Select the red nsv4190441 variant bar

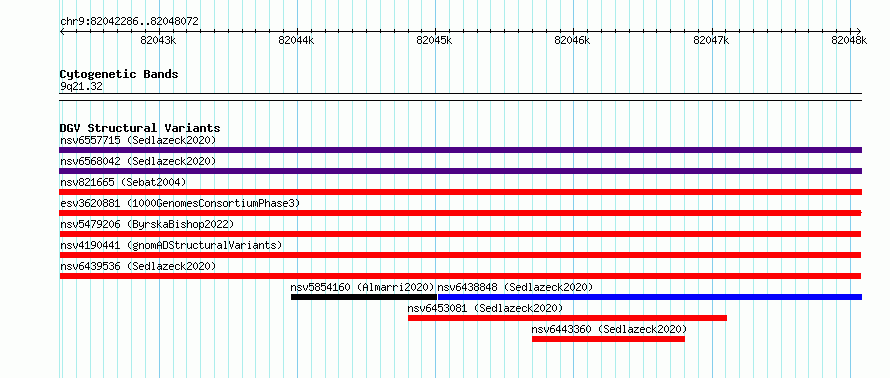point(460,255)
